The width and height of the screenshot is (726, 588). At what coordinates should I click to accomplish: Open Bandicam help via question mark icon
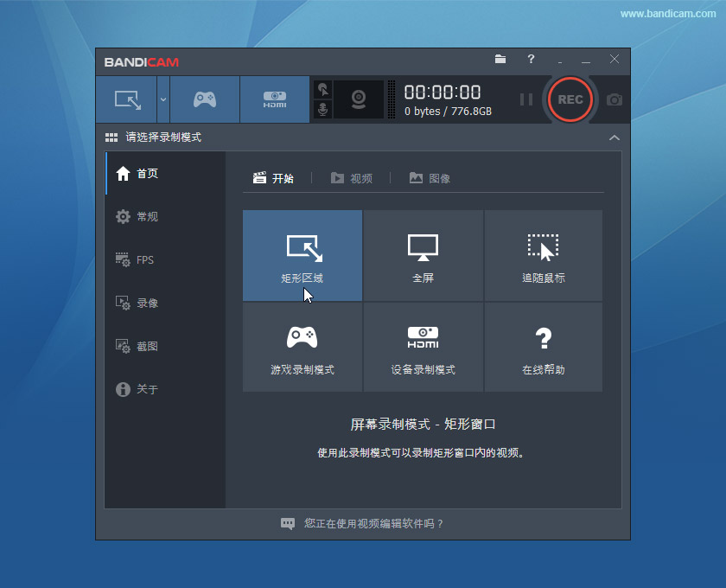click(x=531, y=61)
